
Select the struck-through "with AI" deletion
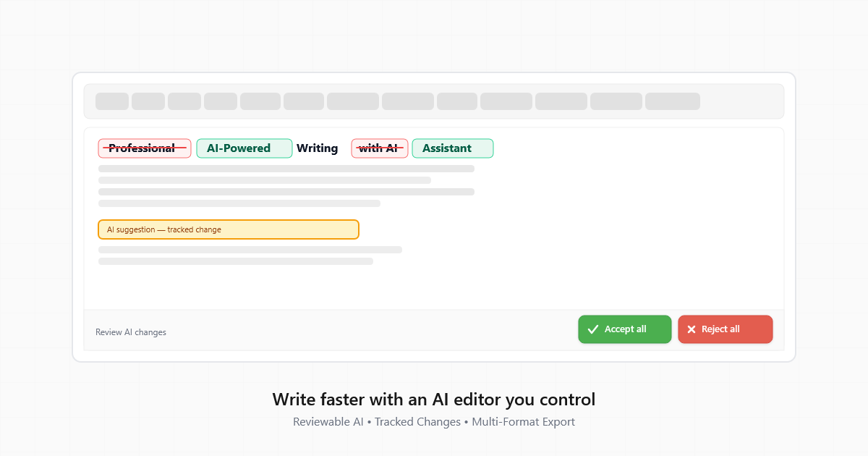point(379,148)
